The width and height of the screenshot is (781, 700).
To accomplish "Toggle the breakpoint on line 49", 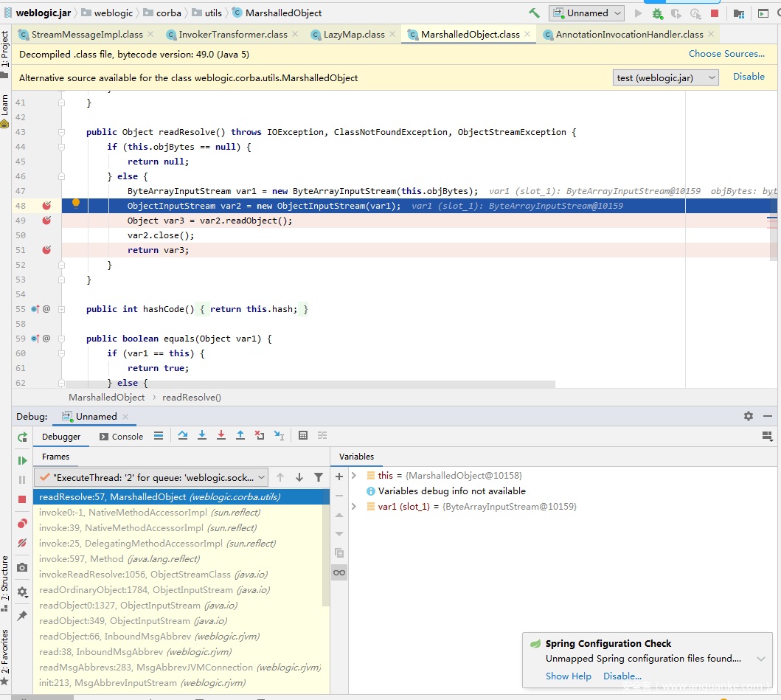I will (46, 221).
